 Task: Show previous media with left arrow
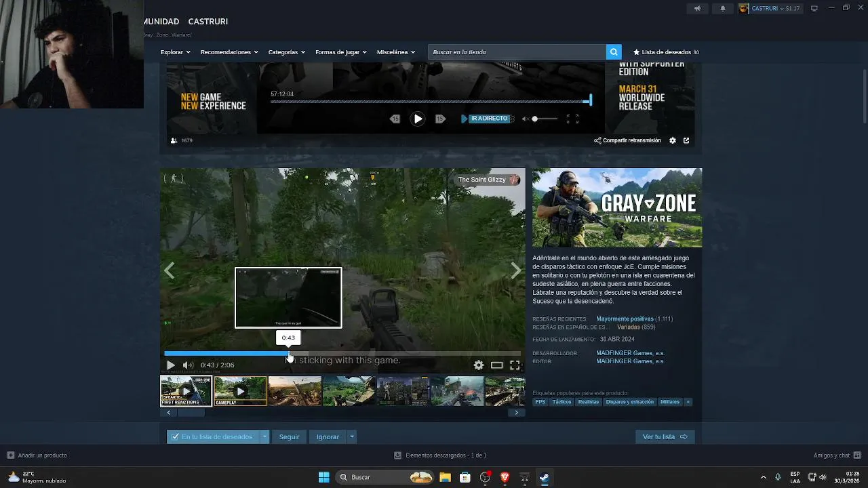tap(169, 270)
